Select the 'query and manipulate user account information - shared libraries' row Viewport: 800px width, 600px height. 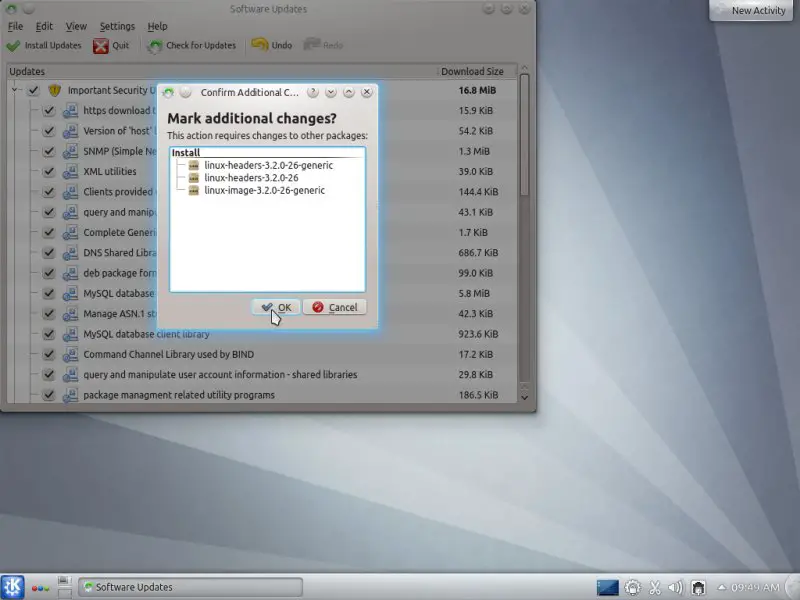click(x=220, y=375)
